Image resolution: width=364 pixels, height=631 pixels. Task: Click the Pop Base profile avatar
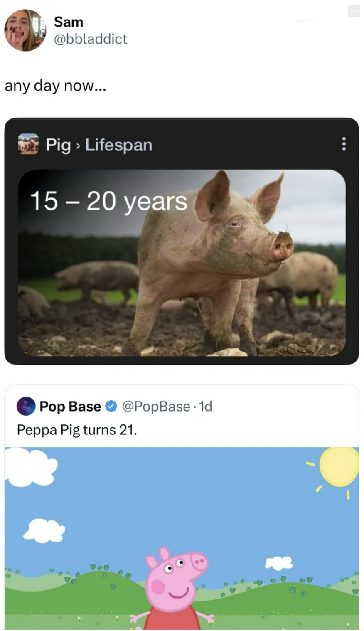click(26, 406)
